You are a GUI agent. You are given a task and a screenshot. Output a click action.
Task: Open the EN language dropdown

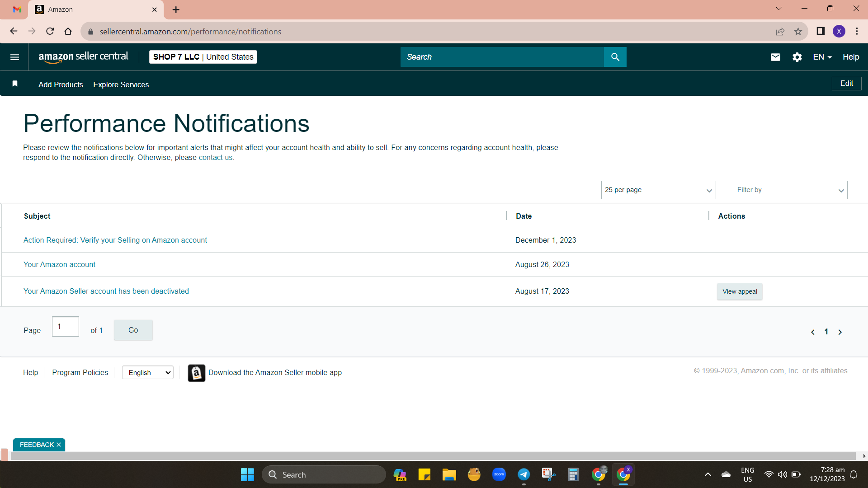(x=822, y=57)
